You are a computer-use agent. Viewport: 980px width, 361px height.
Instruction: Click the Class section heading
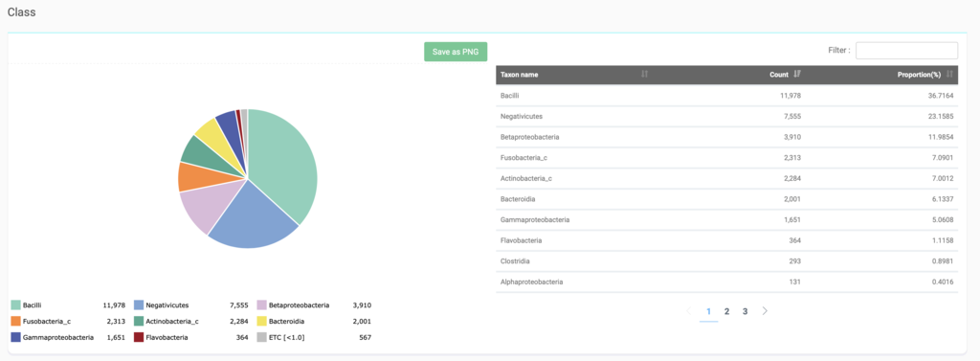(21, 11)
